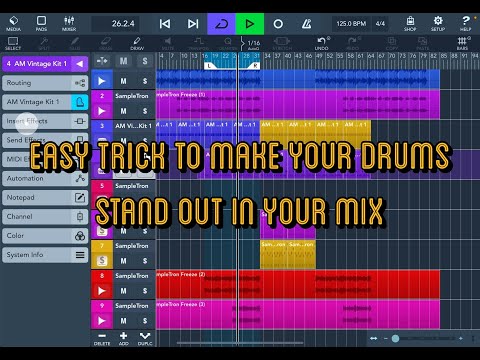Click the play icon of track 9

(102, 321)
